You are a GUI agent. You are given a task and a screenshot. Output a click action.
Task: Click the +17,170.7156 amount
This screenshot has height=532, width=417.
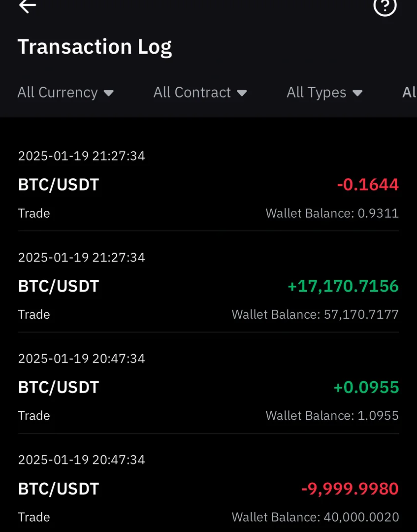[343, 286]
